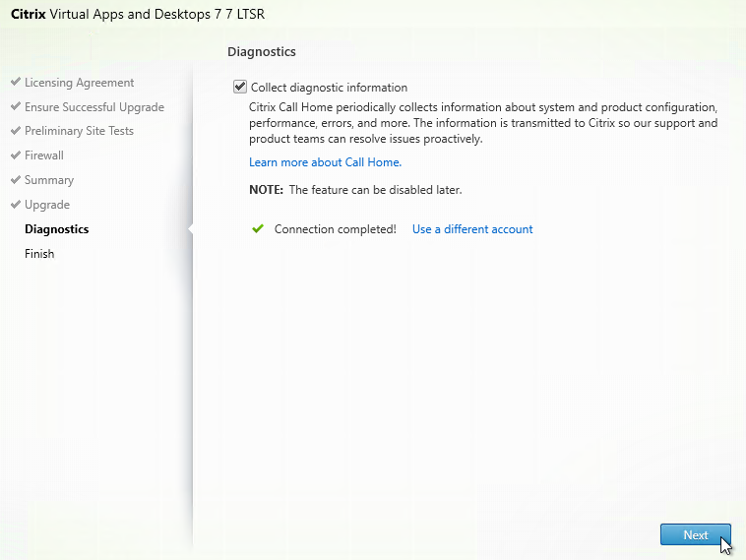Select Ensure Successful Upgrade step
746x560 pixels.
[x=94, y=107]
